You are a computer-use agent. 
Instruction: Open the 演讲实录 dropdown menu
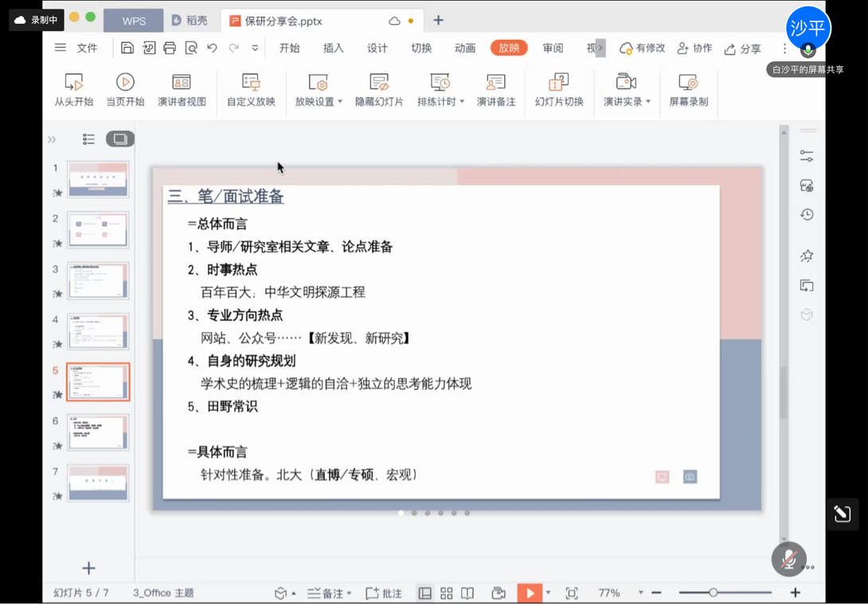point(648,102)
